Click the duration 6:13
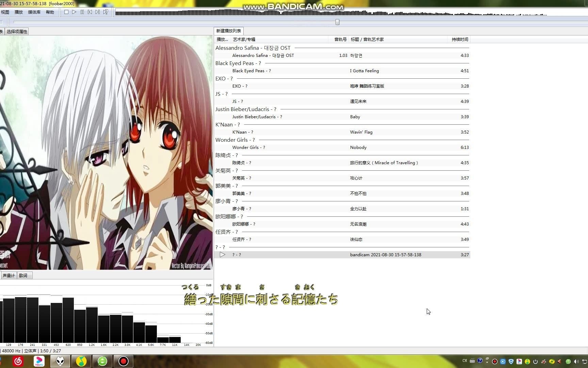This screenshot has width=588, height=368. [464, 148]
